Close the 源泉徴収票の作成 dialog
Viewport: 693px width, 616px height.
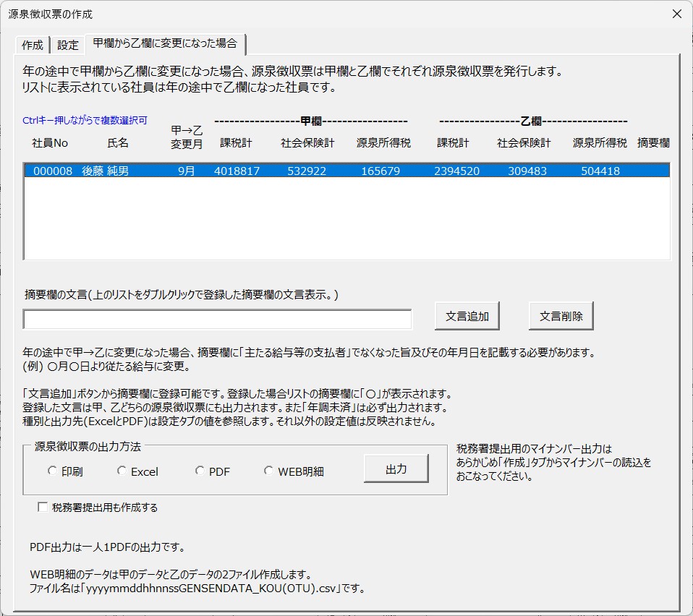pos(676,14)
